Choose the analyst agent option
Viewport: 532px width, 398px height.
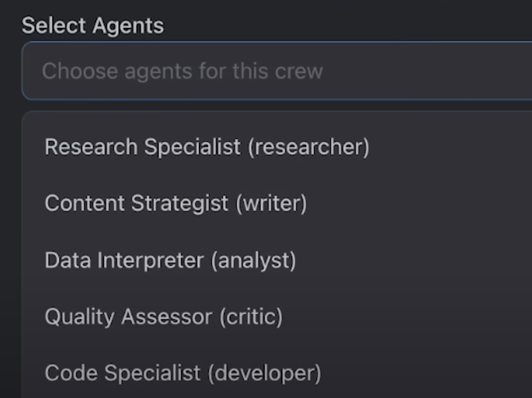point(170,260)
